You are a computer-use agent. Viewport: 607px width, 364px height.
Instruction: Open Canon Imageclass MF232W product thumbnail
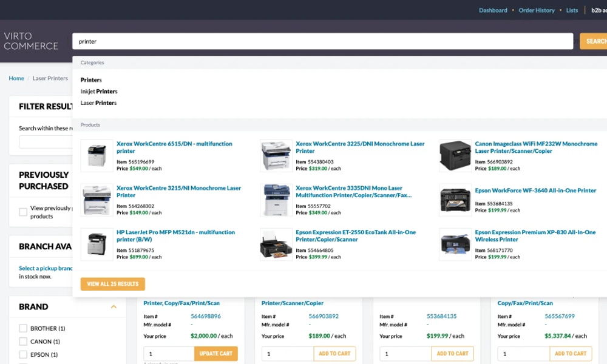point(455,155)
